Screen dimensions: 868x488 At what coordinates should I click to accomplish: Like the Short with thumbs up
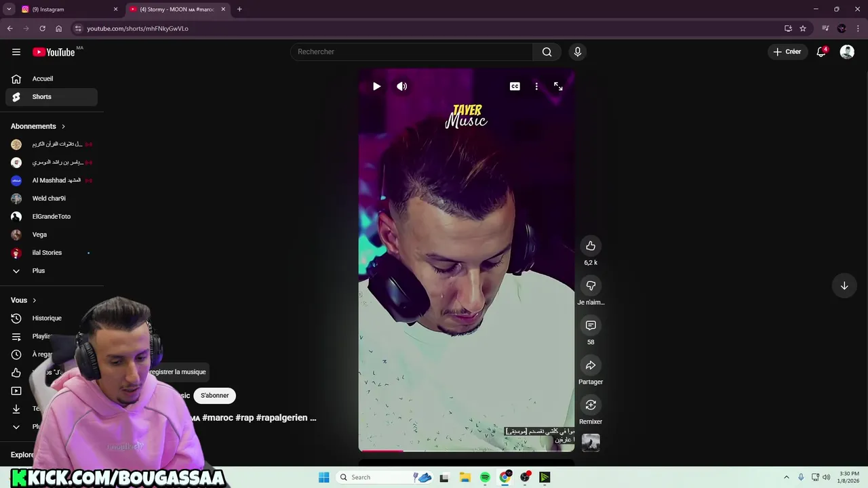click(591, 245)
